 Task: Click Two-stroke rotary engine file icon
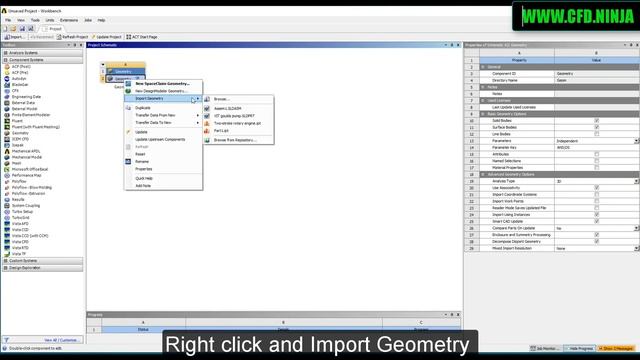point(207,123)
